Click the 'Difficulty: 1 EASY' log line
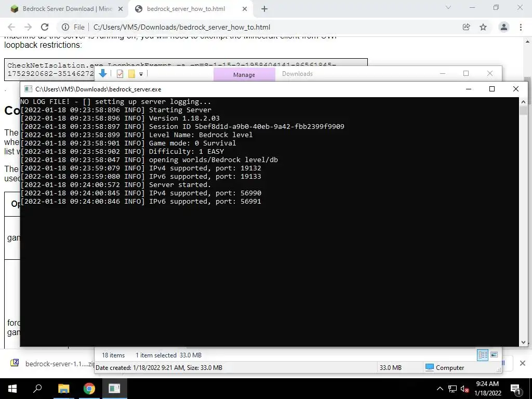The width and height of the screenshot is (532, 399). tap(122, 152)
